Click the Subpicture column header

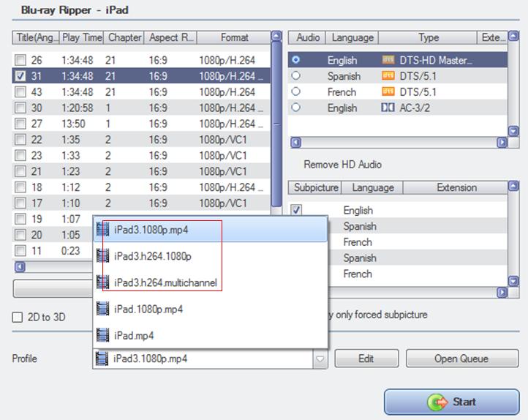coord(315,187)
